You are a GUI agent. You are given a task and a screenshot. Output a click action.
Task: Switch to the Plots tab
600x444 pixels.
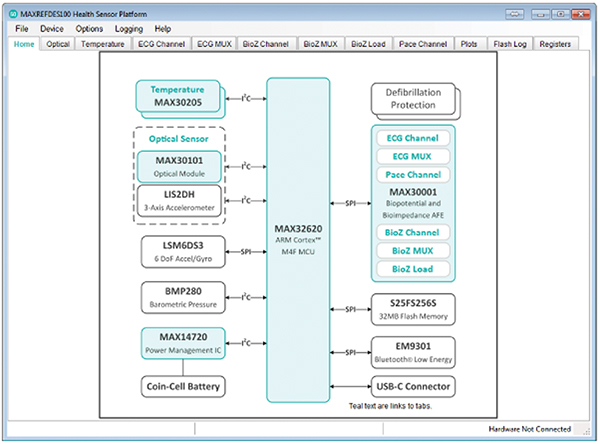469,44
